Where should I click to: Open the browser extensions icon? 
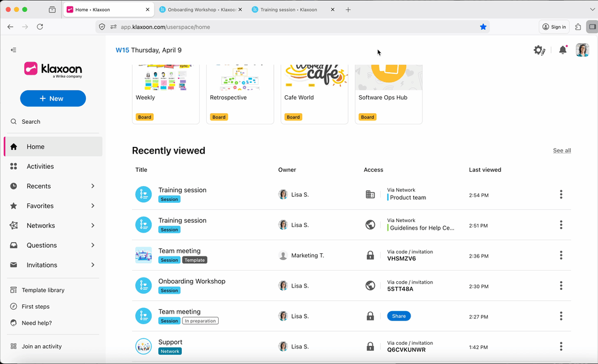(x=578, y=27)
